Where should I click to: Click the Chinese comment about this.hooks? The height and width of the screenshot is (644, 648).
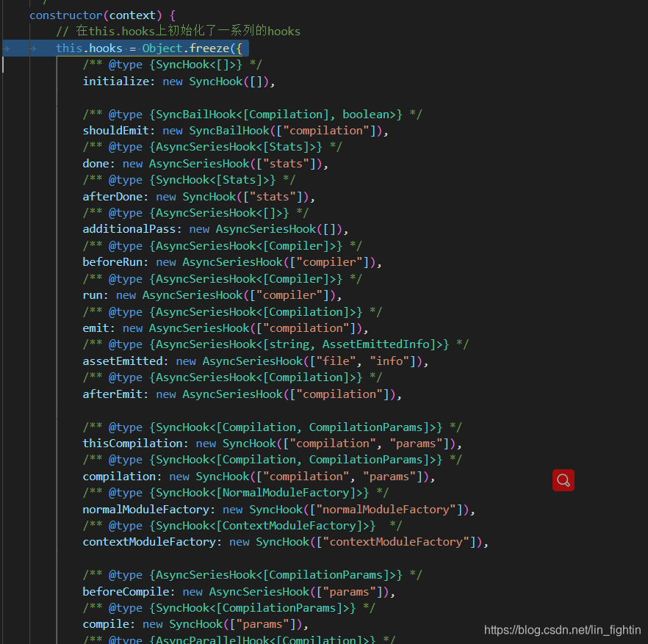178,32
